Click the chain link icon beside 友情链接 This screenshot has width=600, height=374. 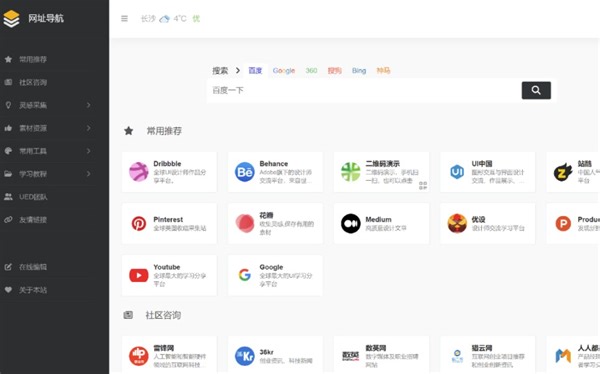click(8, 220)
